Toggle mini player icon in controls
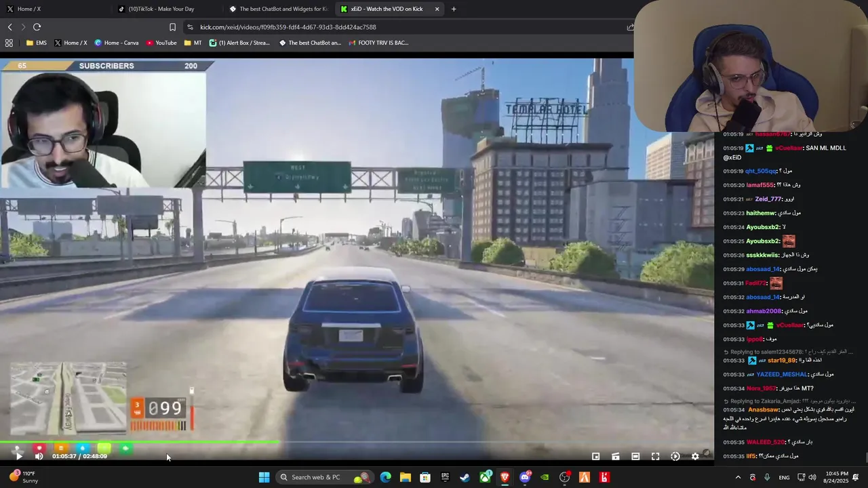 pos(595,456)
